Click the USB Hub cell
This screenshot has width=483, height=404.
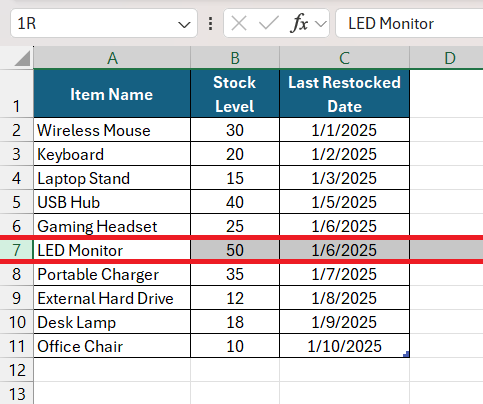pyautogui.click(x=112, y=202)
